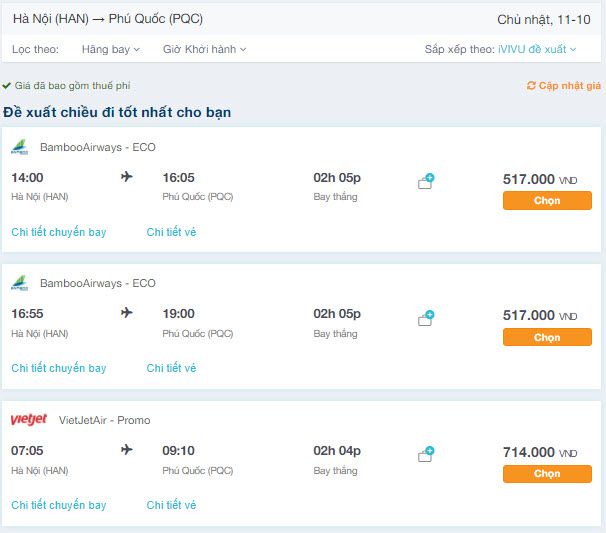Open Chi tiết chuyến bay for VietJetAir flight
The width and height of the screenshot is (606, 533).
(59, 505)
